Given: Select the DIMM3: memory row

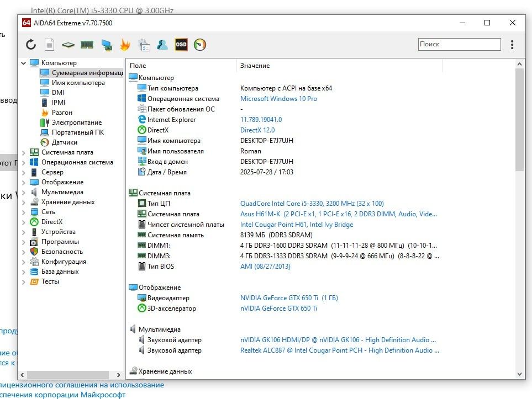Looking at the screenshot, I should pos(285,256).
